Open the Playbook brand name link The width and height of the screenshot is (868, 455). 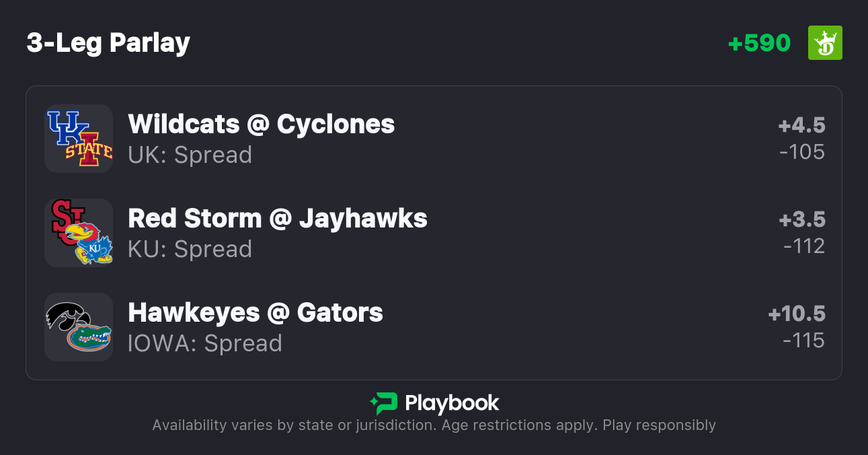[x=452, y=403]
